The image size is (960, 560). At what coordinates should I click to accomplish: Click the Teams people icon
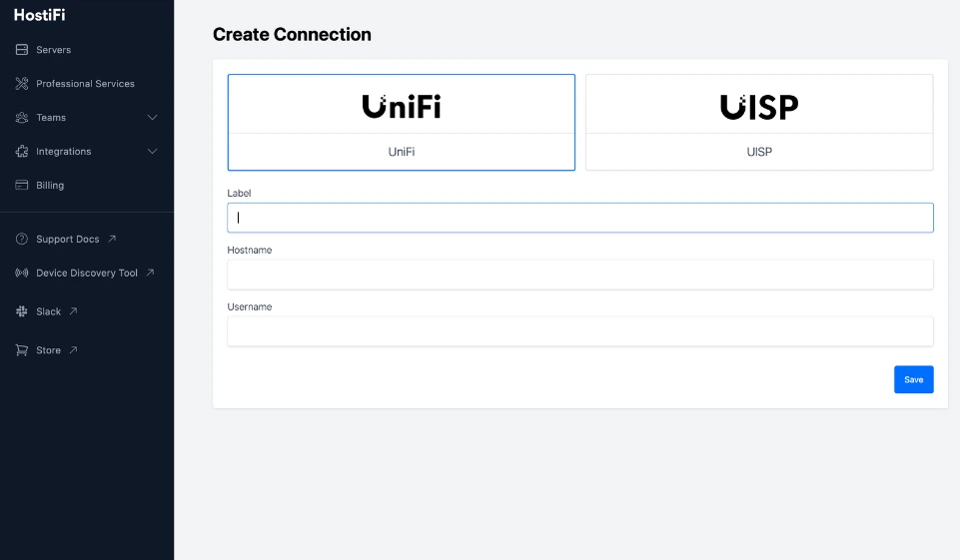(22, 118)
